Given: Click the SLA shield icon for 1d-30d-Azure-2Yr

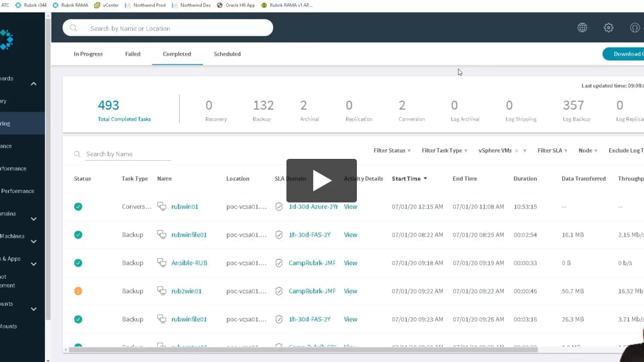Looking at the screenshot, I should pos(279,206).
